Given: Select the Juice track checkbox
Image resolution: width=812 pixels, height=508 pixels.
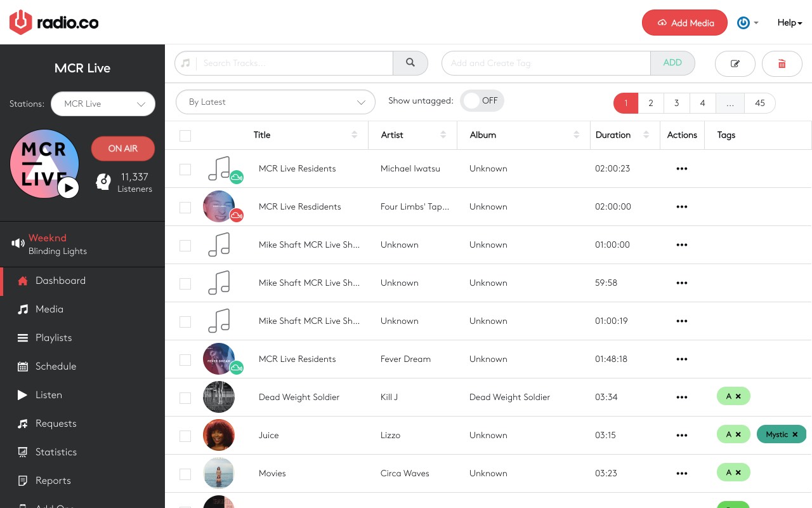Looking at the screenshot, I should pyautogui.click(x=185, y=436).
